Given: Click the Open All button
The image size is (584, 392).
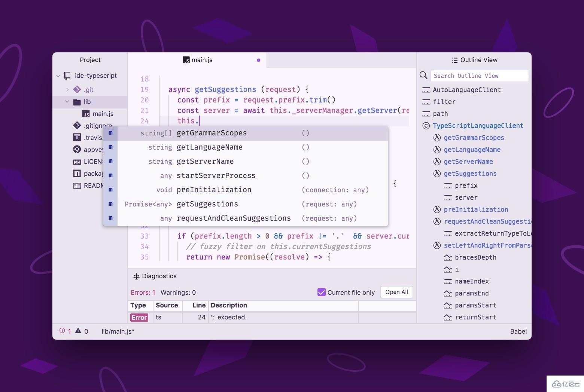Looking at the screenshot, I should click(x=396, y=292).
